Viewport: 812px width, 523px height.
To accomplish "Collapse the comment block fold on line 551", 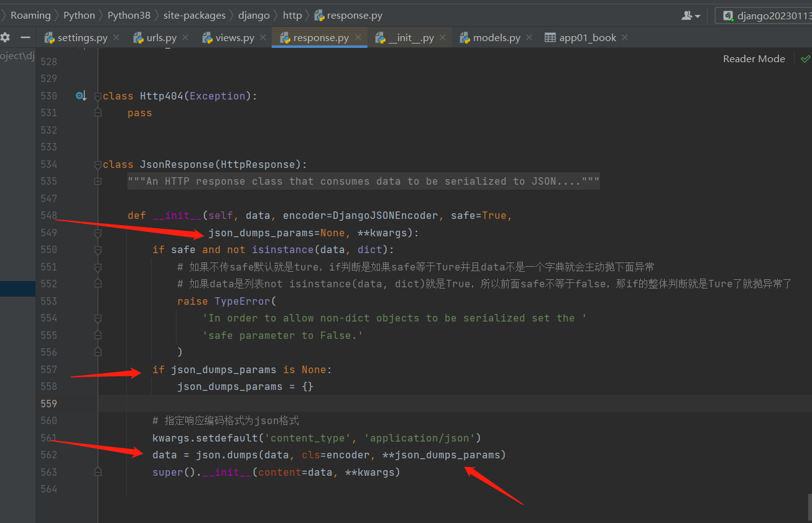I will tap(98, 267).
